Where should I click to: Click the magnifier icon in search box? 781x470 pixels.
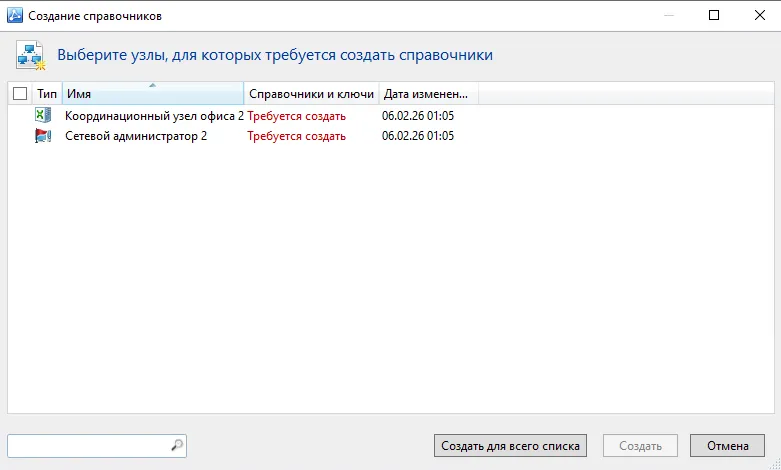click(x=177, y=446)
